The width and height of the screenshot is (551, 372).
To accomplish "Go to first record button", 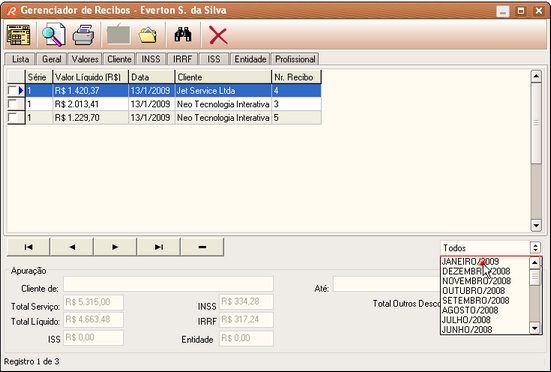I will coord(28,247).
